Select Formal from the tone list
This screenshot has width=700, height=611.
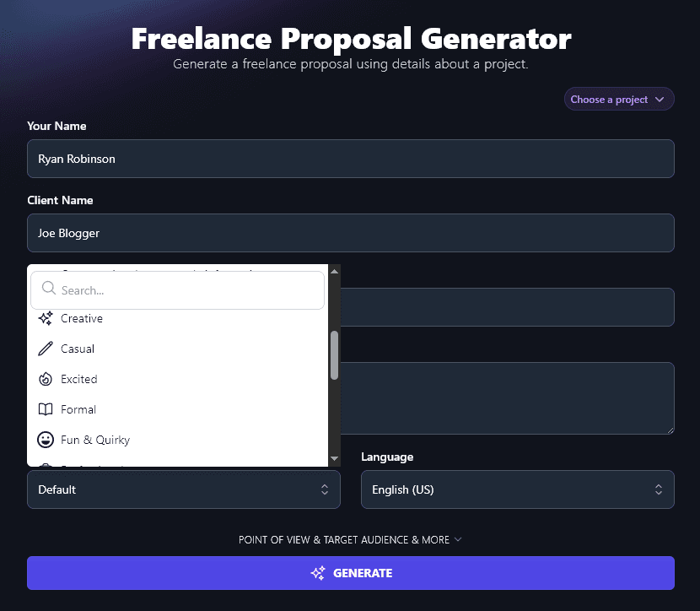click(x=78, y=409)
